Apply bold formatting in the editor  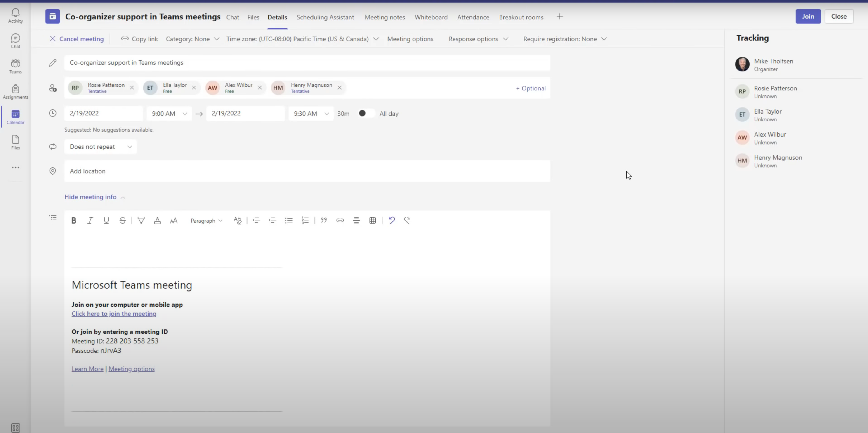point(74,220)
